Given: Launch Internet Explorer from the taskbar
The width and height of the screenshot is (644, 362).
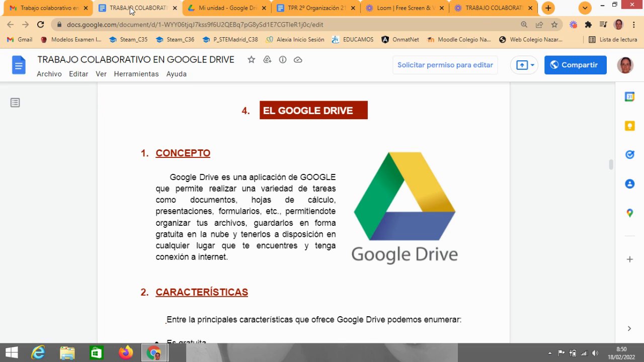Looking at the screenshot, I should (x=38, y=352).
